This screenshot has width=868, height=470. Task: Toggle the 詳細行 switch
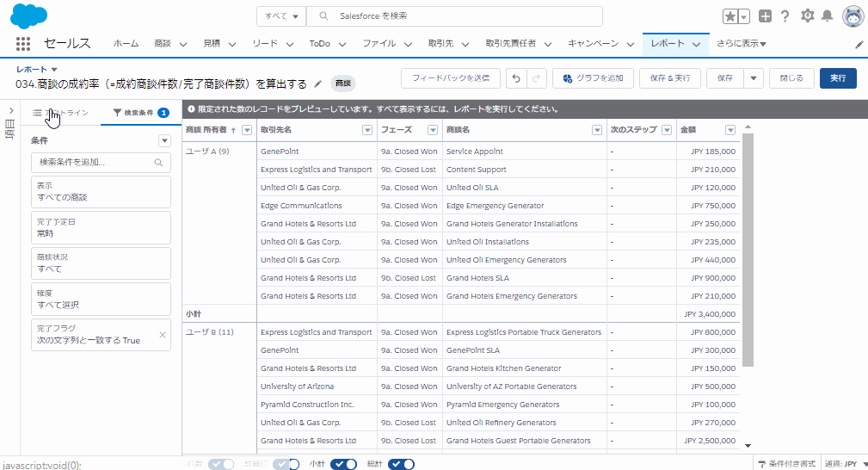[286, 465]
